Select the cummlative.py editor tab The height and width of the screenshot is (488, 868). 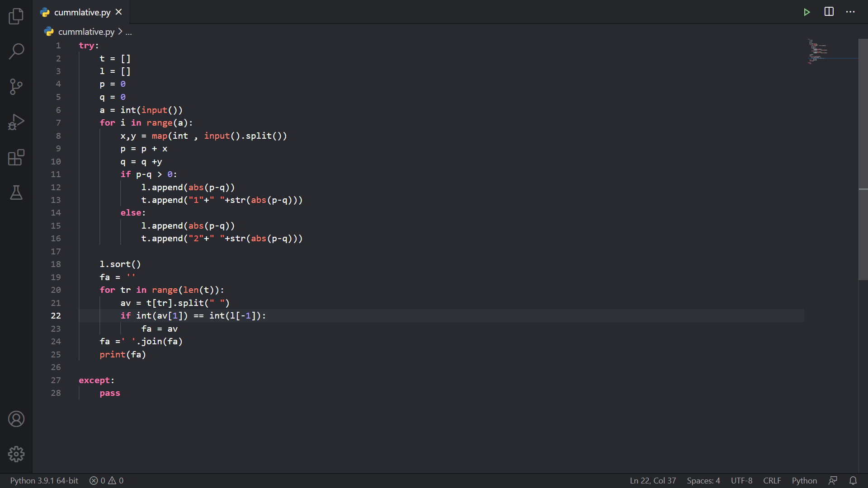[x=81, y=12]
